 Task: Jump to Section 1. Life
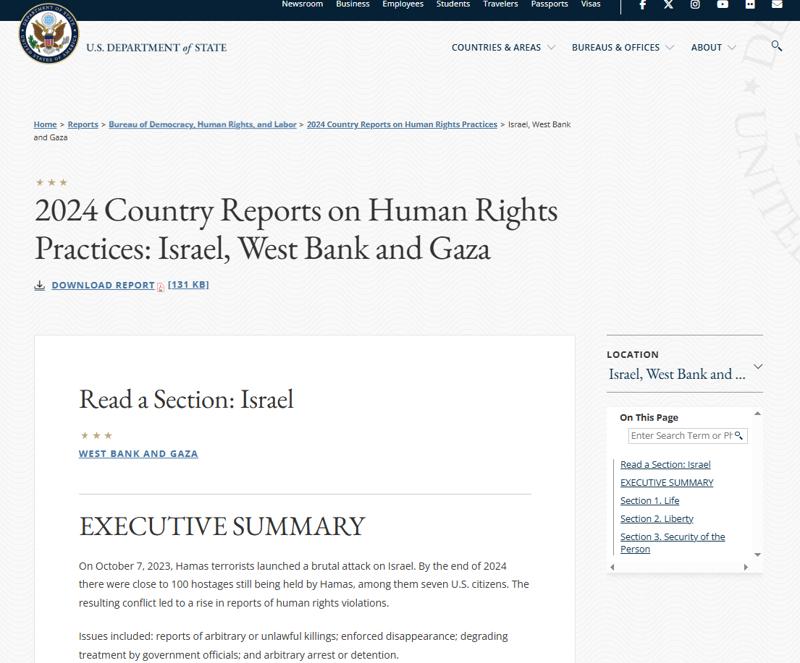[x=649, y=501]
